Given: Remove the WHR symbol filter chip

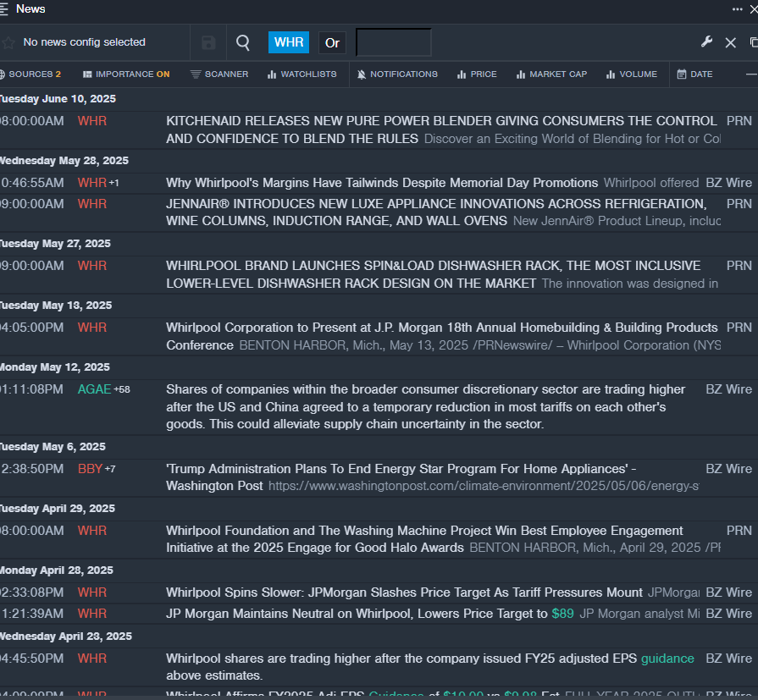Looking at the screenshot, I should pos(289,42).
